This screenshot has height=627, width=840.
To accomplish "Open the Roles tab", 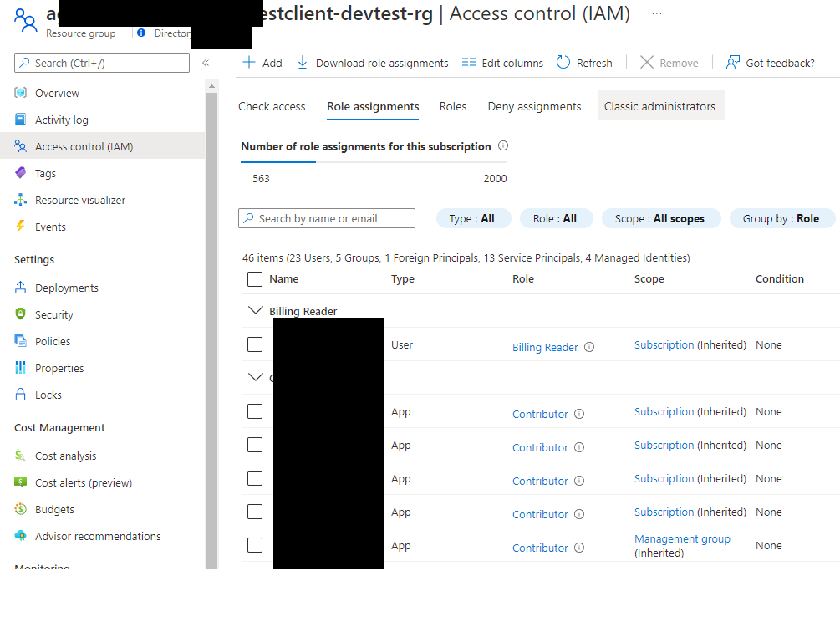I will [x=453, y=106].
